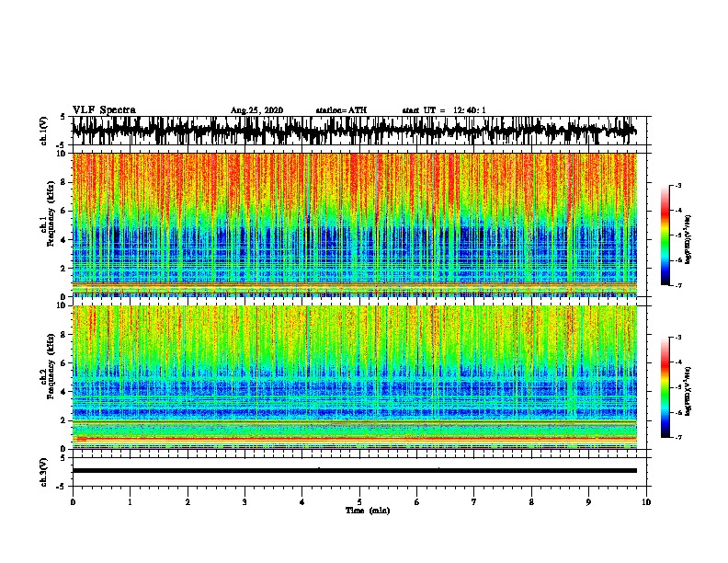
Task: Select the date text "Aug.25, 2020"
Action: 256,110
